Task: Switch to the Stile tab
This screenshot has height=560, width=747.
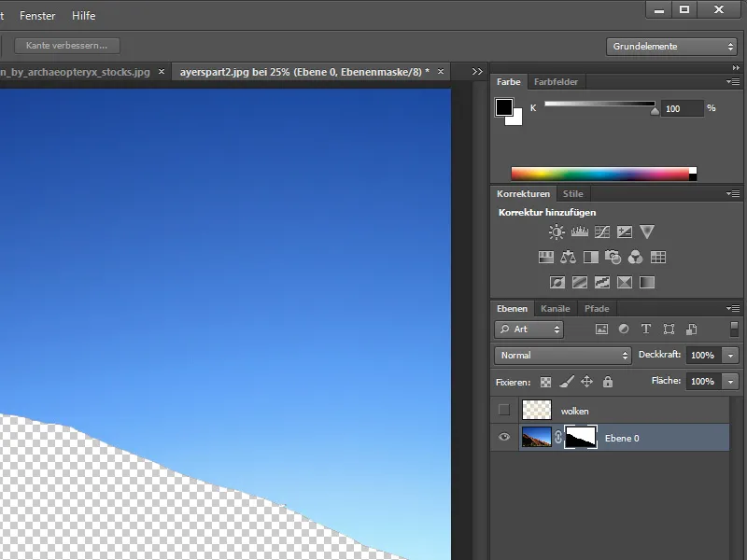Action: tap(572, 194)
